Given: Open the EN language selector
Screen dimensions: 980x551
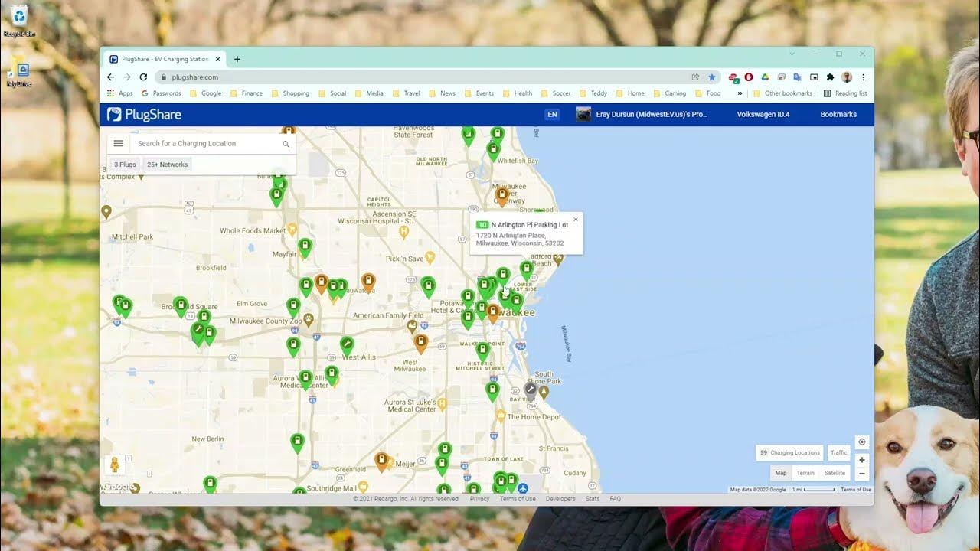Looking at the screenshot, I should (552, 114).
